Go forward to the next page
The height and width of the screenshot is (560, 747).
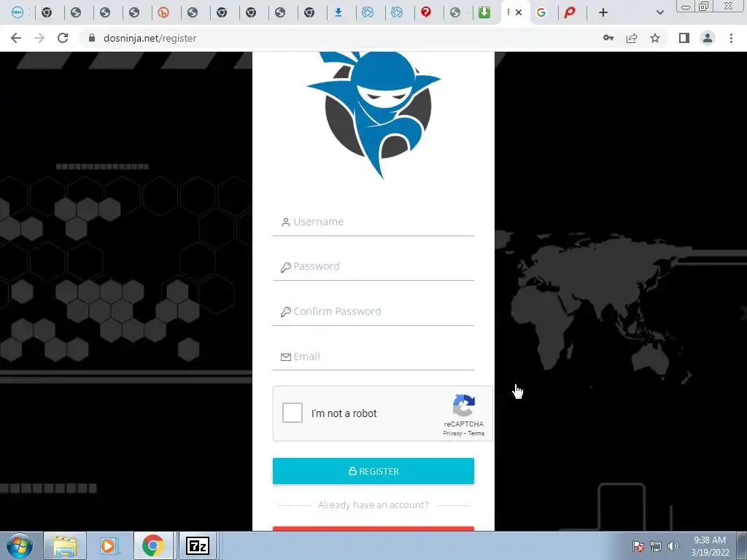[39, 38]
